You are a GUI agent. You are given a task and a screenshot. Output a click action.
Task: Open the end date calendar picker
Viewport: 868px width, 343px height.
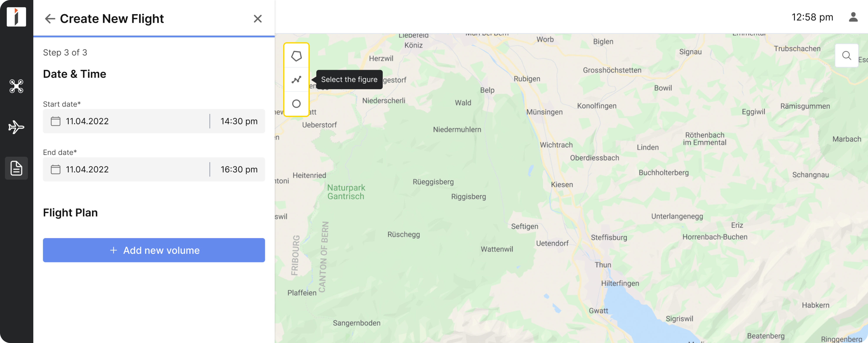pos(56,169)
